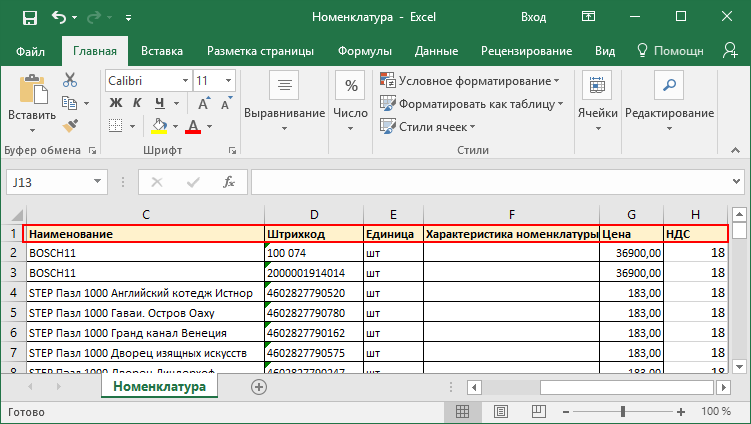The height and width of the screenshot is (424, 751).
Task: Select the Format Painter brush
Action: [70, 126]
